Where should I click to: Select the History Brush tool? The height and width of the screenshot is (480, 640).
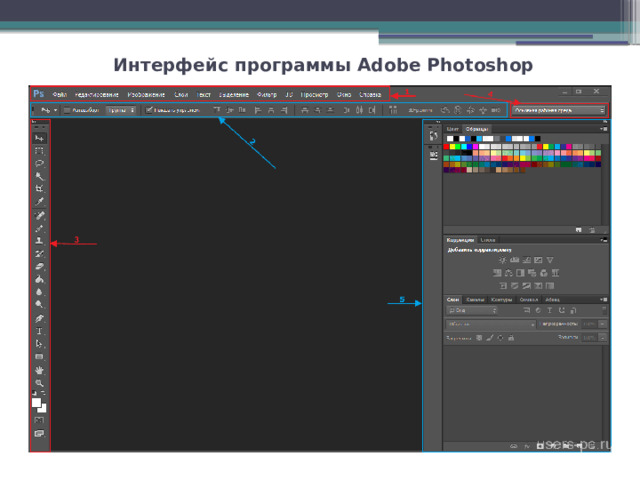click(x=39, y=253)
